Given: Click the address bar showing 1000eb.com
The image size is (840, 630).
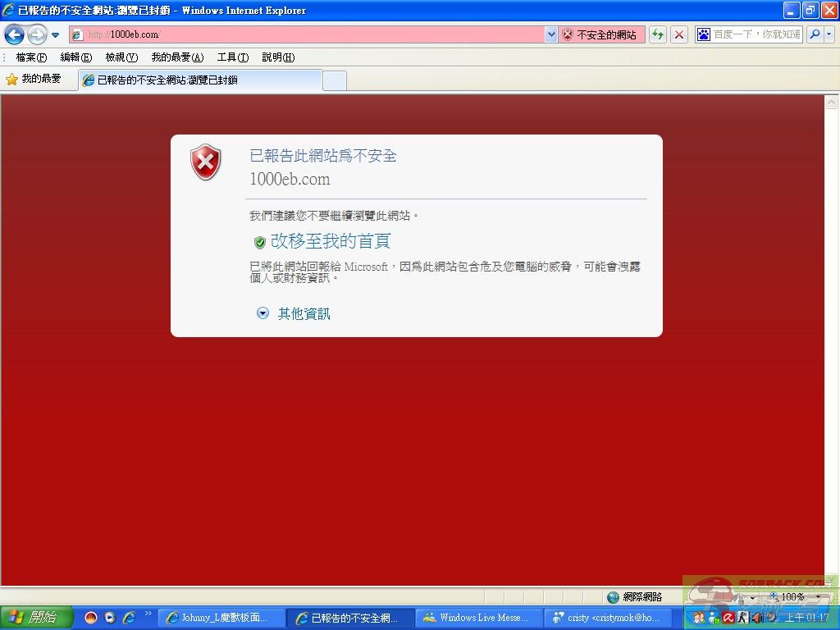Looking at the screenshot, I should click(312, 34).
